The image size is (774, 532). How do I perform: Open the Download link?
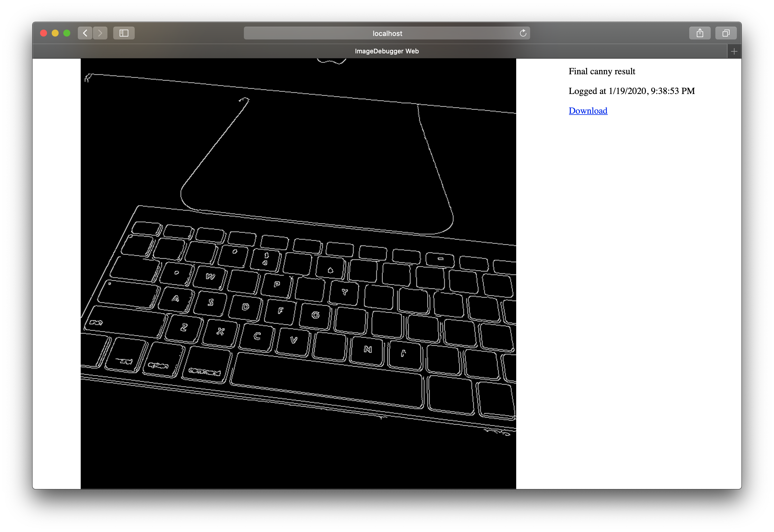pos(588,111)
